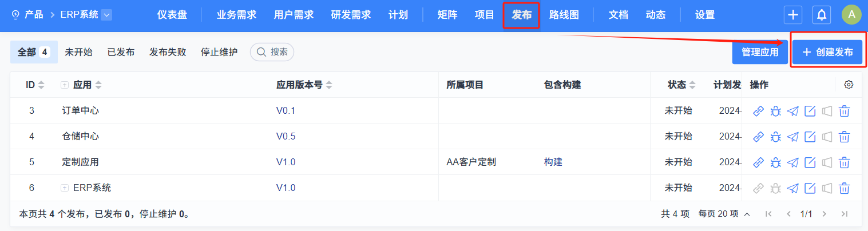This screenshot has height=231, width=868.
Task: Click the AA客户定制 project cell
Action: point(471,162)
